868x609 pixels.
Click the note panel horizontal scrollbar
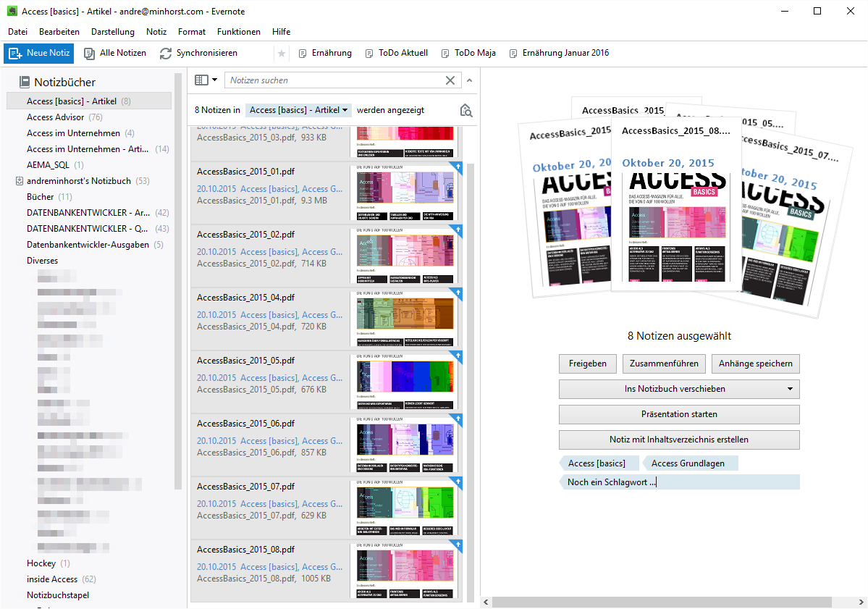[x=662, y=602]
